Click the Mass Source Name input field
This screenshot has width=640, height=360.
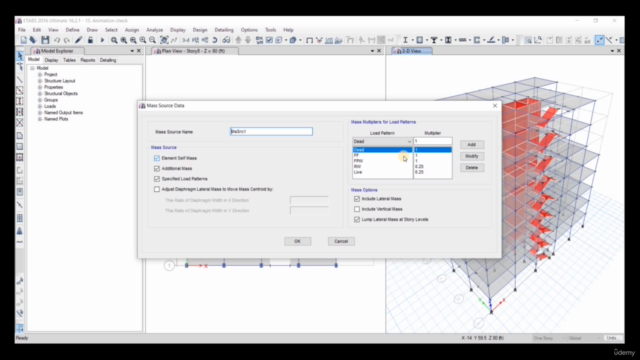tap(271, 131)
